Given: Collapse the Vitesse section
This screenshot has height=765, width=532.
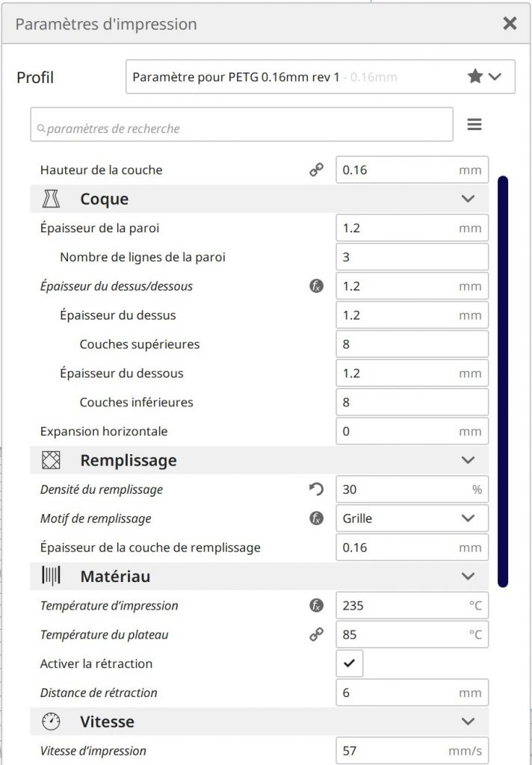Looking at the screenshot, I should tap(468, 722).
